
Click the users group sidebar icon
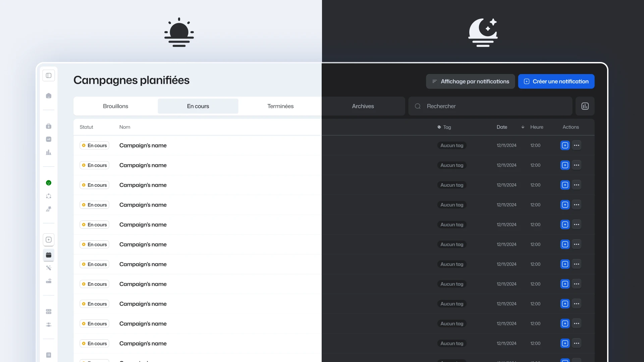point(49,324)
